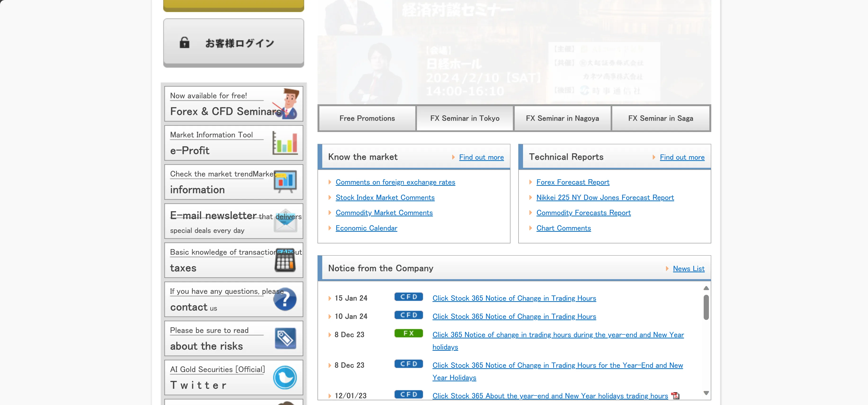Viewport: 868px width, 405px height.
Task: Click the Twitter bird icon
Action: click(x=285, y=377)
